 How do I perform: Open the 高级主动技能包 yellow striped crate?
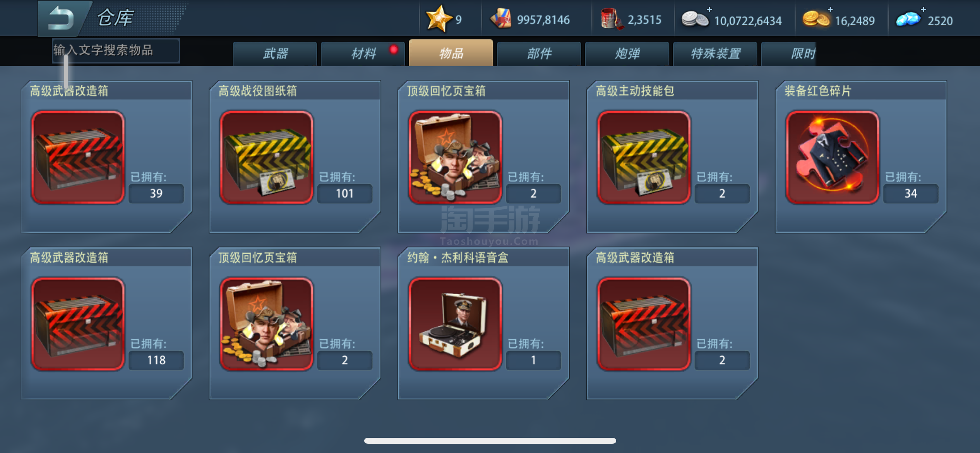(644, 157)
